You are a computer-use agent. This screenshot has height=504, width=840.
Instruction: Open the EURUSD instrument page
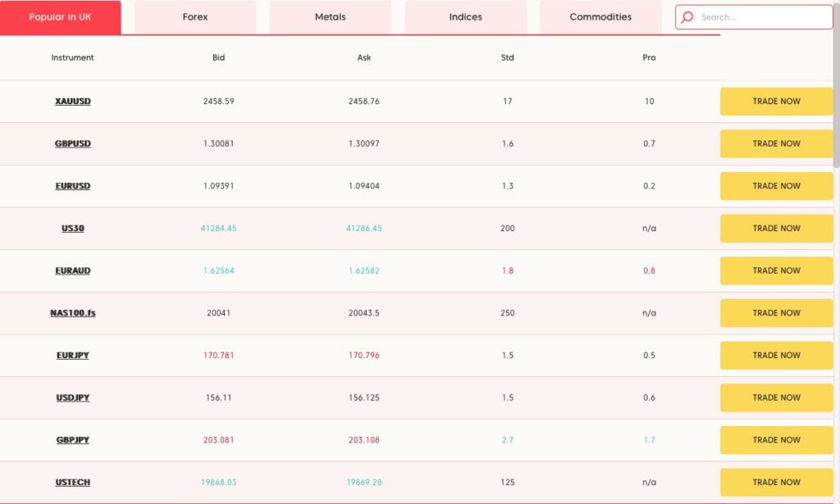pyautogui.click(x=72, y=186)
